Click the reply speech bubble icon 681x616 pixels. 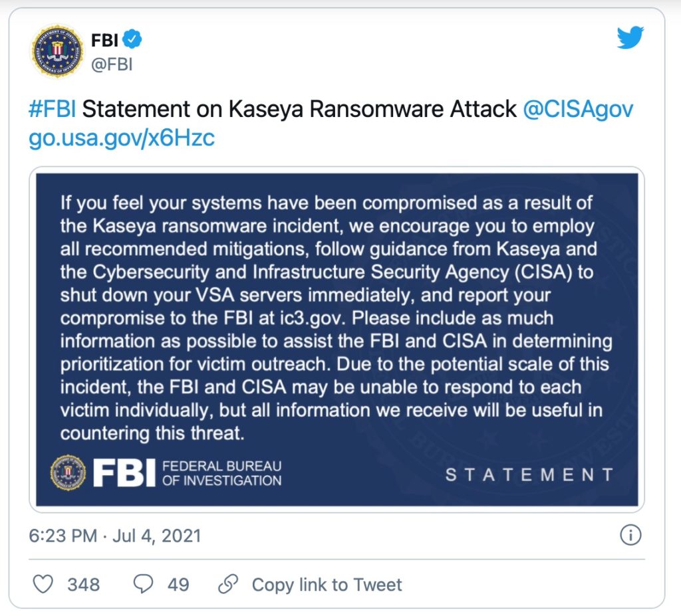coord(143,585)
